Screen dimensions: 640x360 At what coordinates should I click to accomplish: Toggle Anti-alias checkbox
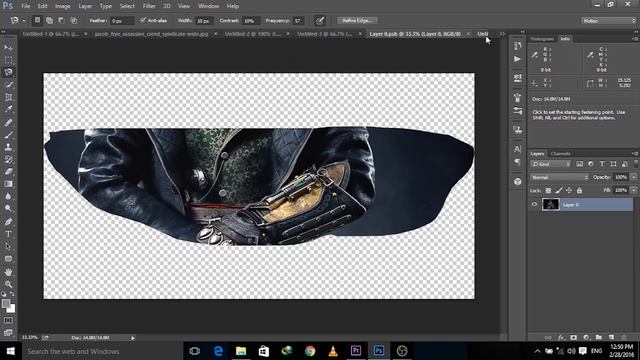(x=143, y=20)
